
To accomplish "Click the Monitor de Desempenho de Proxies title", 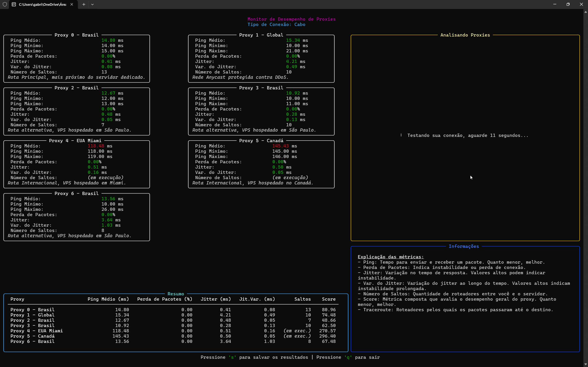I will pos(291,19).
